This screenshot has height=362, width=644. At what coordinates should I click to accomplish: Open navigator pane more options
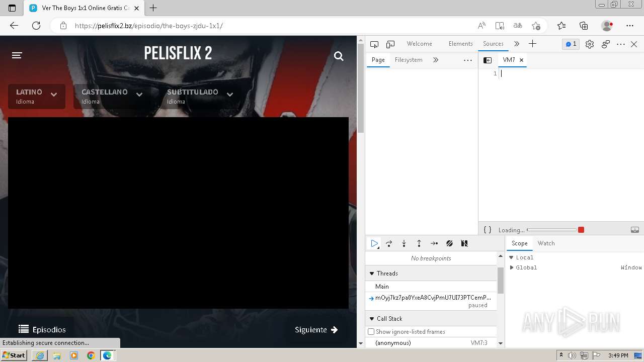pos(468,60)
